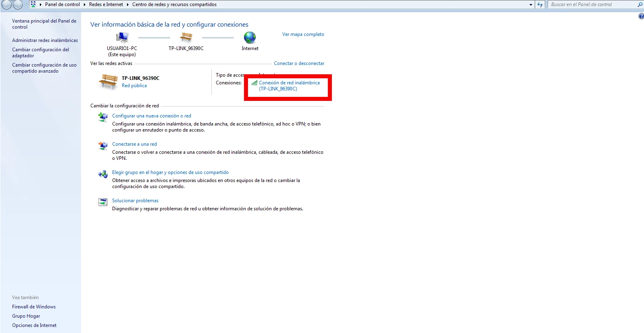Click the USUARIO1-PC computer icon
The width and height of the screenshot is (644, 333).
[x=122, y=38]
